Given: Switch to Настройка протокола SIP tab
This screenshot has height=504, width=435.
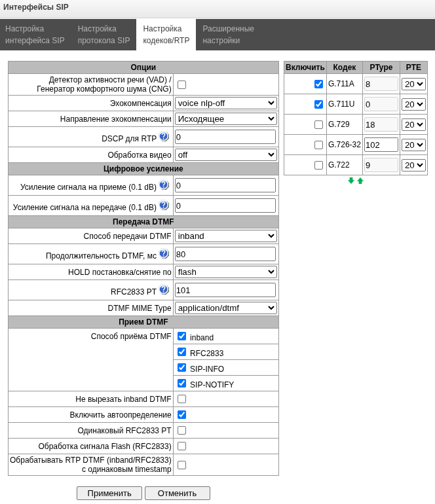Looking at the screenshot, I should (x=104, y=35).
